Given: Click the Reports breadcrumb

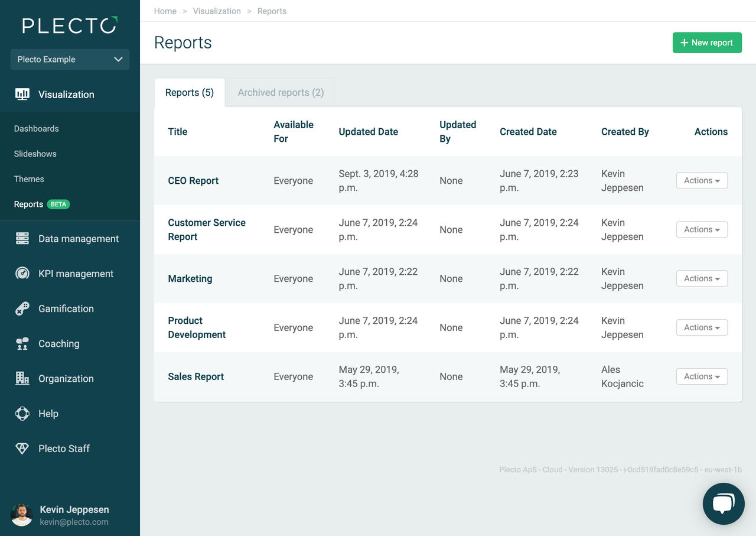Looking at the screenshot, I should click(272, 11).
